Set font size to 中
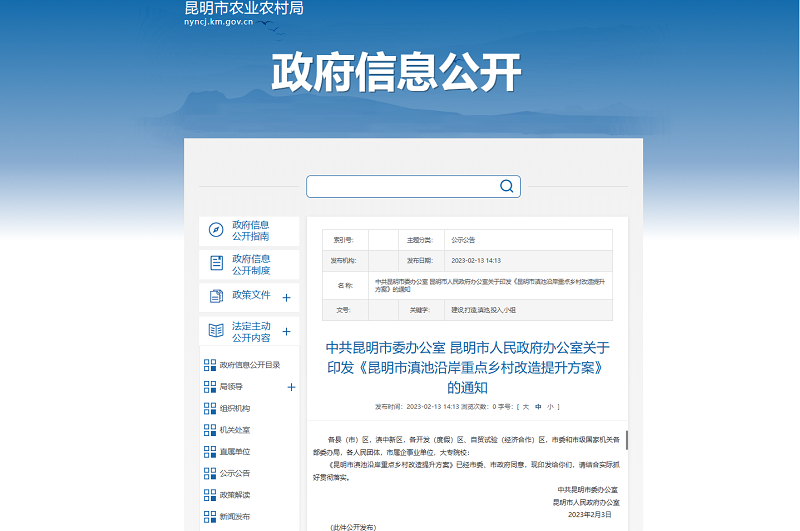The width and height of the screenshot is (800, 531). click(x=538, y=407)
